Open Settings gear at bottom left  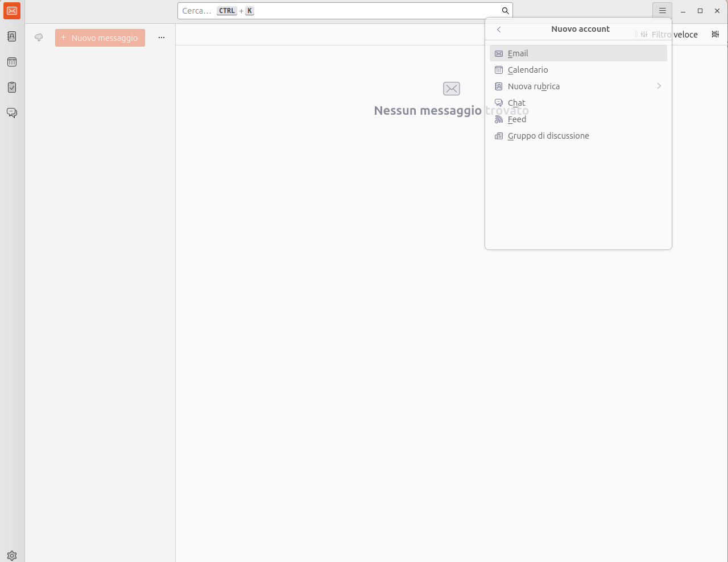pos(12,555)
